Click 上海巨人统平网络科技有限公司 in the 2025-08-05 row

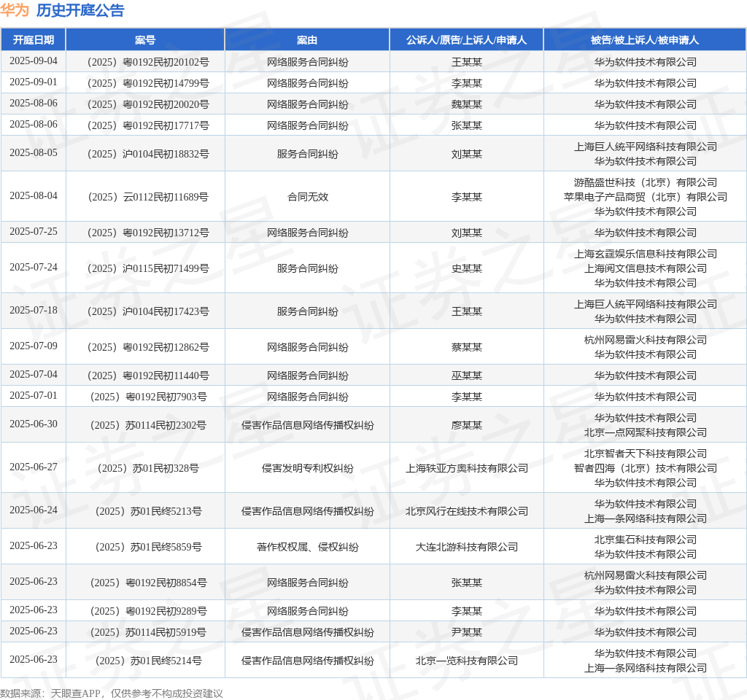[x=646, y=147]
